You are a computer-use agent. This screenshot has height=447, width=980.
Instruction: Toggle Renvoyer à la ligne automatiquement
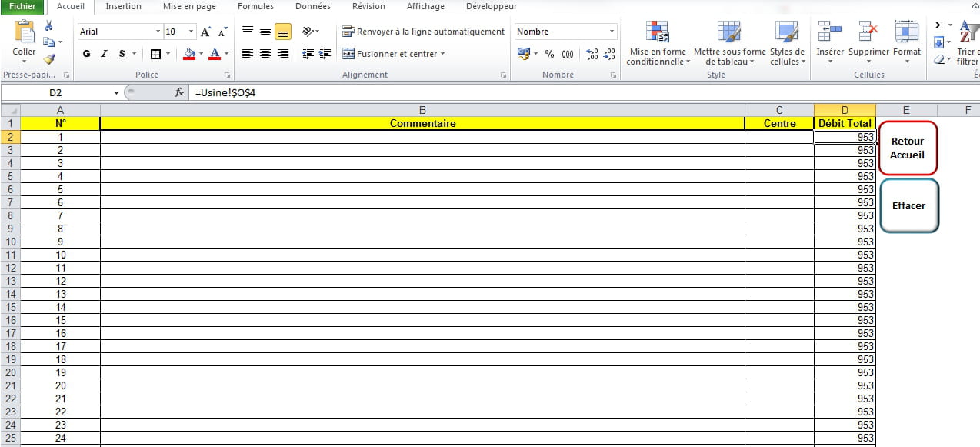423,32
